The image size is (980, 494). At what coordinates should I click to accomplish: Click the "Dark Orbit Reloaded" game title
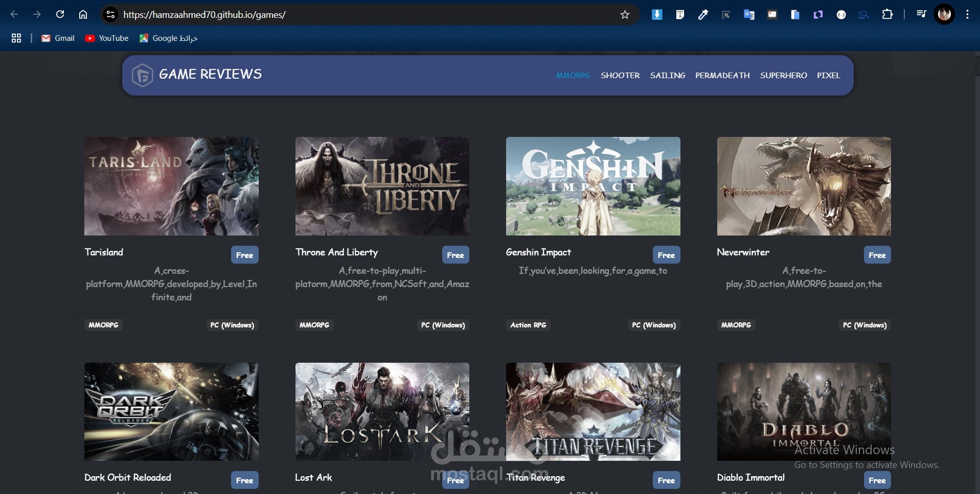click(128, 478)
